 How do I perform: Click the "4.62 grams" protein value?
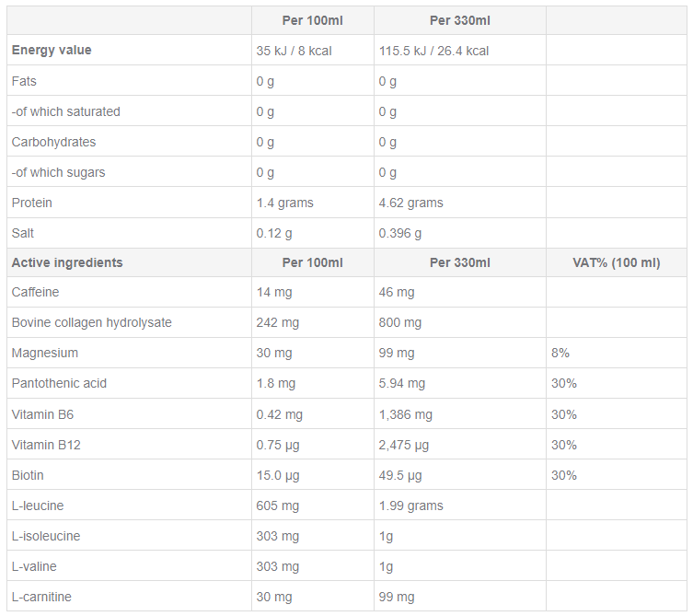pos(410,203)
